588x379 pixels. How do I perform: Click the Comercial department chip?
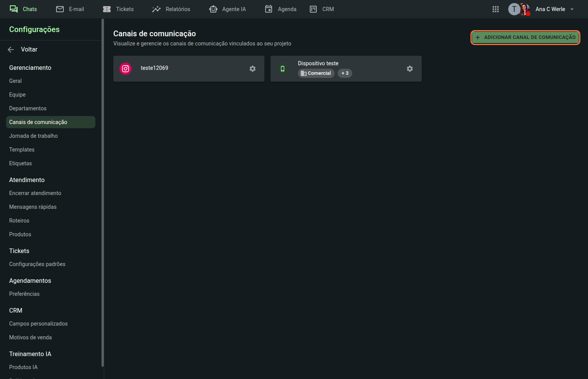[x=316, y=73]
